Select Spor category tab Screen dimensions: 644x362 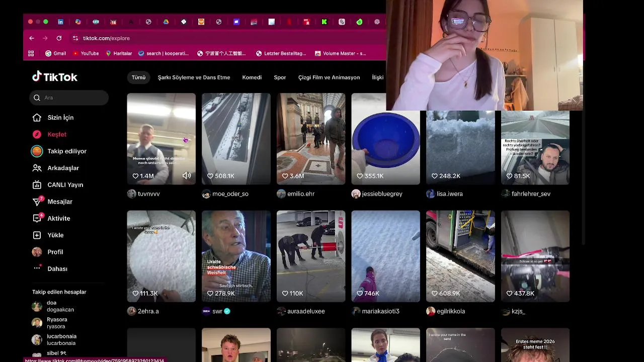click(x=280, y=77)
